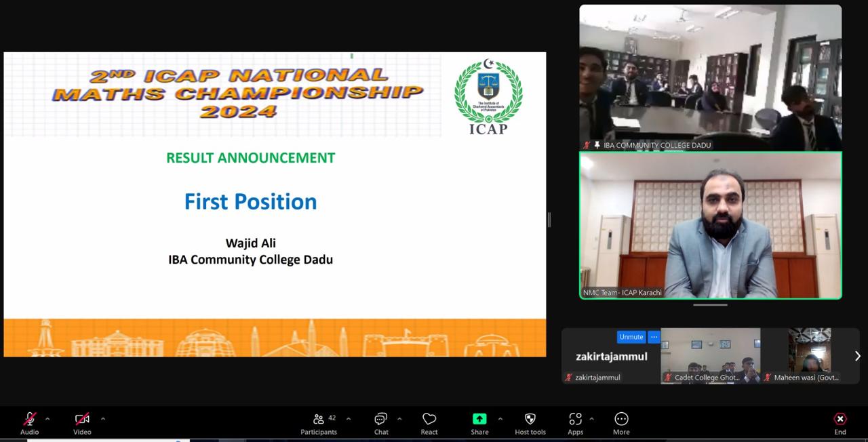Expand the Video options caret
The height and width of the screenshot is (442, 868).
coord(102,419)
